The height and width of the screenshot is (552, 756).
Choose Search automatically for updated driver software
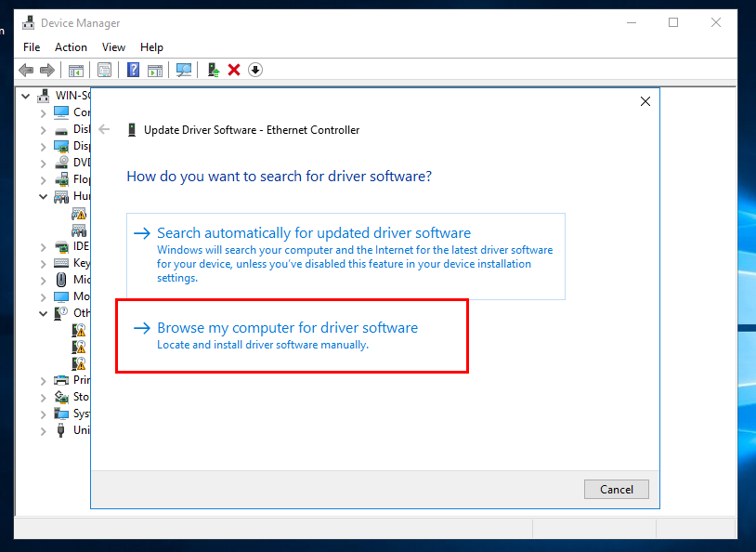coord(345,256)
